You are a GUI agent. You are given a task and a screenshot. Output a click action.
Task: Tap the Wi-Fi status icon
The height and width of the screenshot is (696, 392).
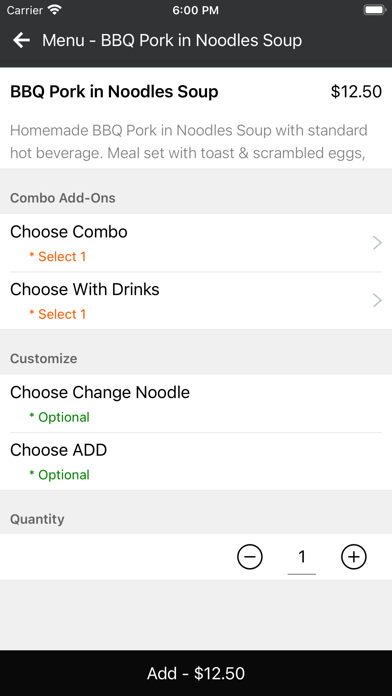(x=55, y=10)
